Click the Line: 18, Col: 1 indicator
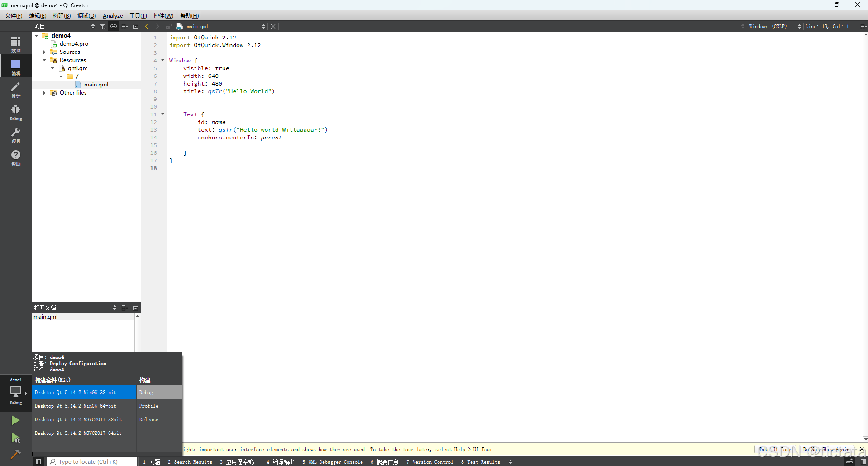 tap(827, 26)
